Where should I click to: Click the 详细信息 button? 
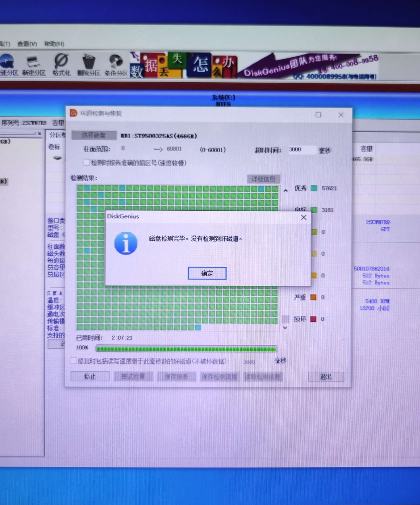(x=263, y=179)
